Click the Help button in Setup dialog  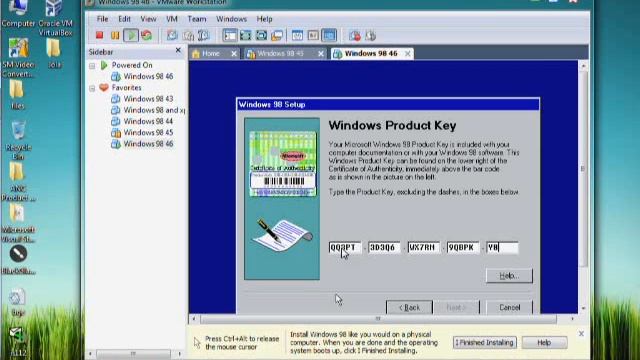pos(509,276)
